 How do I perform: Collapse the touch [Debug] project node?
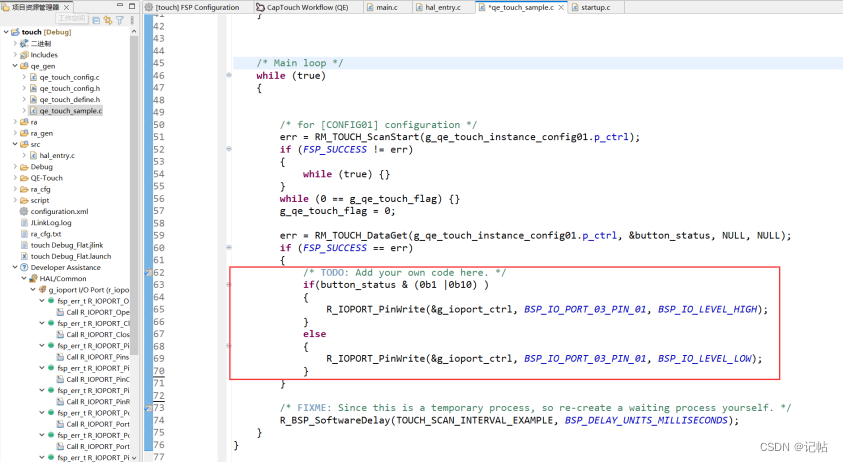(6, 32)
